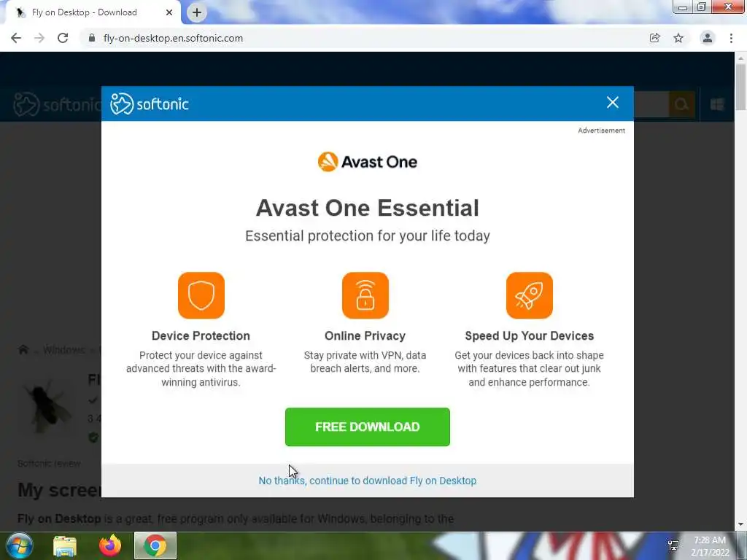Click the green FREE DOWNLOAD button
Screen dimensions: 747x560
click(368, 427)
